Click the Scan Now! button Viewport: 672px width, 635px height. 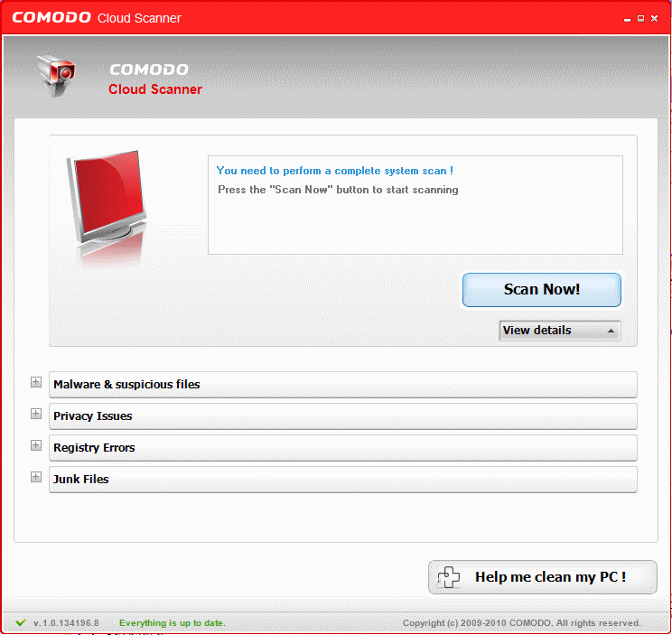tap(542, 290)
